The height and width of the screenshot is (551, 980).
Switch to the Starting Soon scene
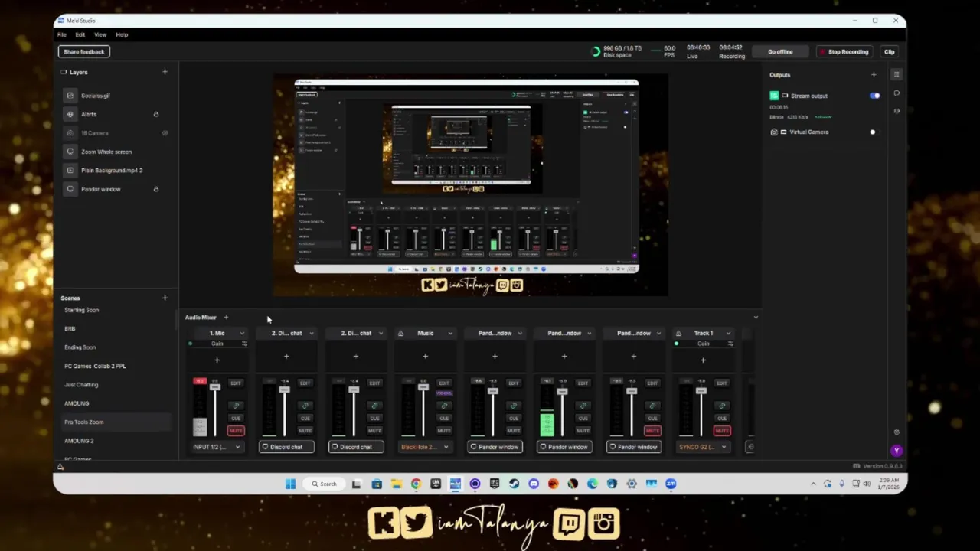point(82,310)
